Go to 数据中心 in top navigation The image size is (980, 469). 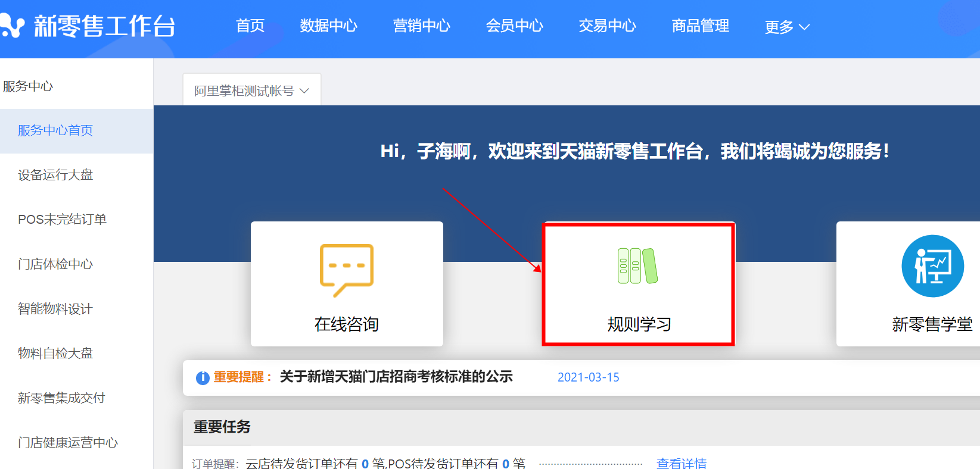[328, 26]
